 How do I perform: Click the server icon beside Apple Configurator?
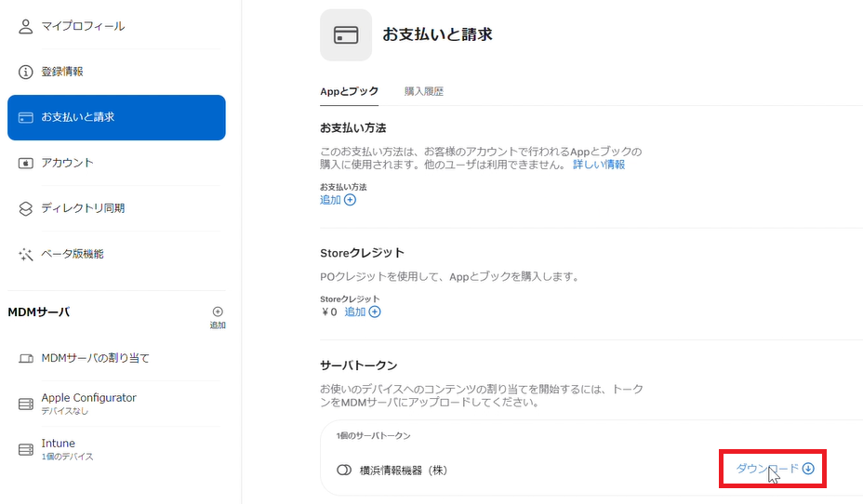(25, 405)
